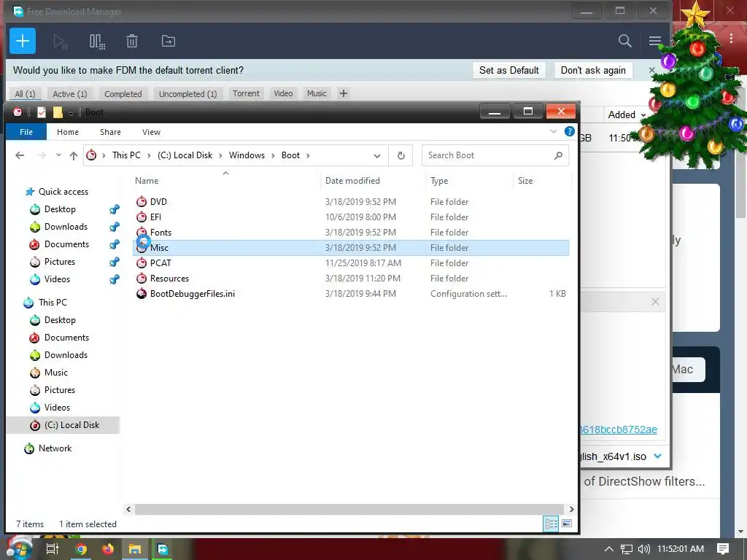The image size is (747, 560).
Task: Open Firefox from the taskbar
Action: click(x=108, y=549)
